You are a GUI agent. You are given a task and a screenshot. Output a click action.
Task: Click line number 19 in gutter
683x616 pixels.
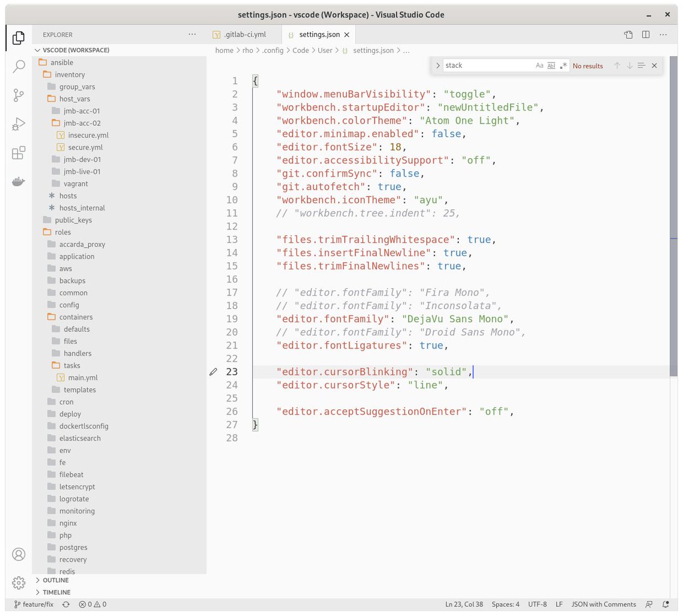point(232,319)
